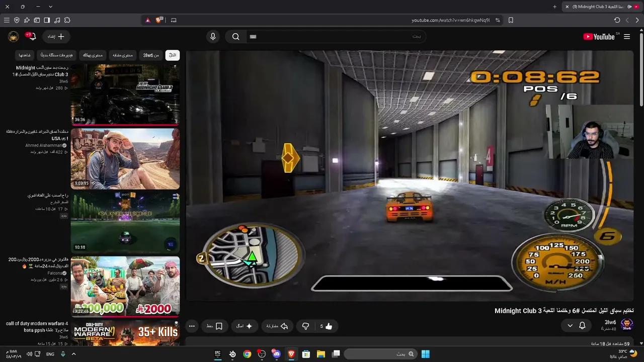Open the YouTube account avatar menu
This screenshot has height=362, width=644.
click(14, 36)
